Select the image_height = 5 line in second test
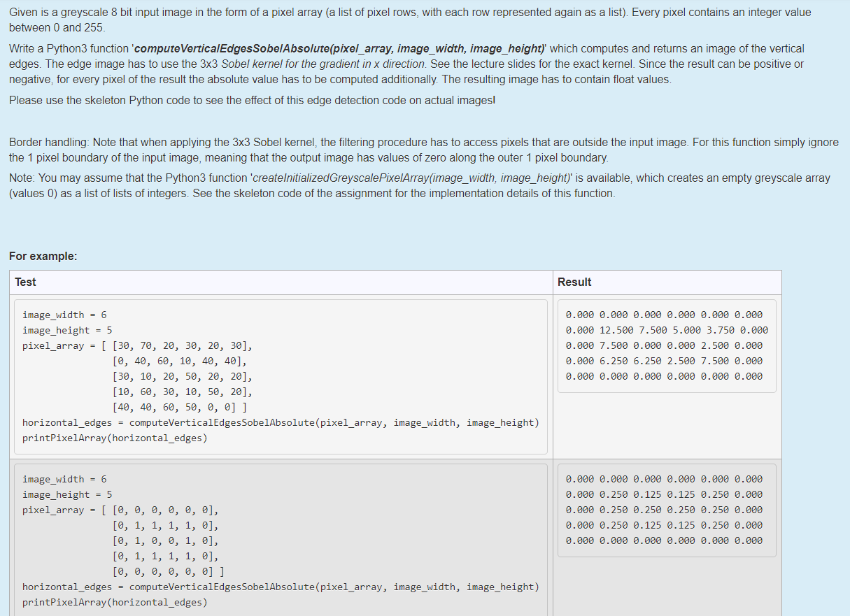 (68, 494)
